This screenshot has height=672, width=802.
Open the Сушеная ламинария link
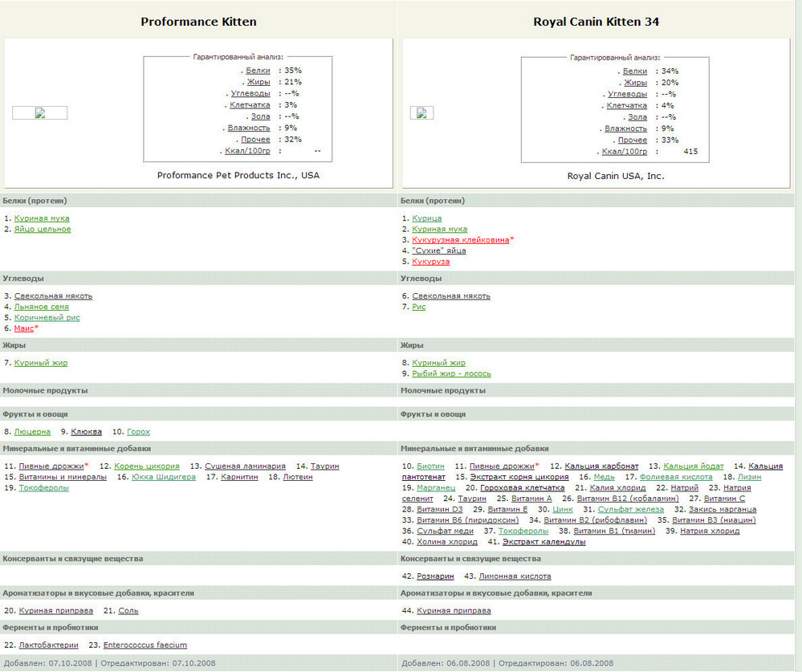245,466
